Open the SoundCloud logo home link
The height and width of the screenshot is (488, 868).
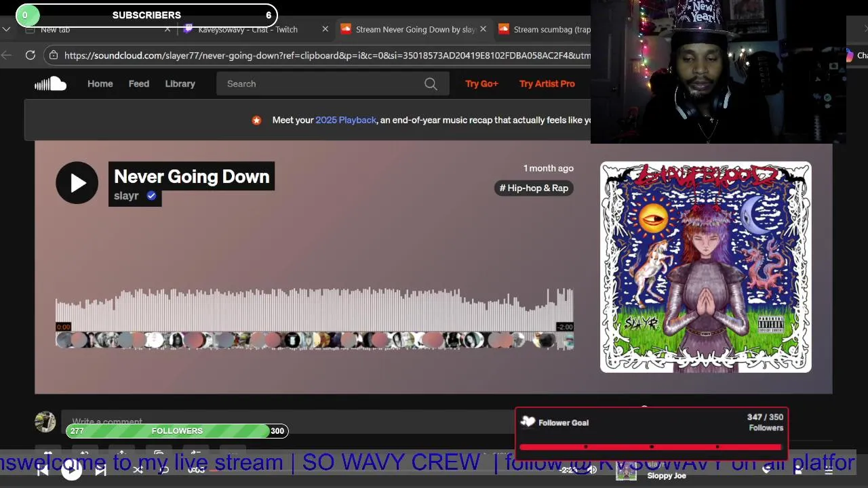(x=50, y=84)
